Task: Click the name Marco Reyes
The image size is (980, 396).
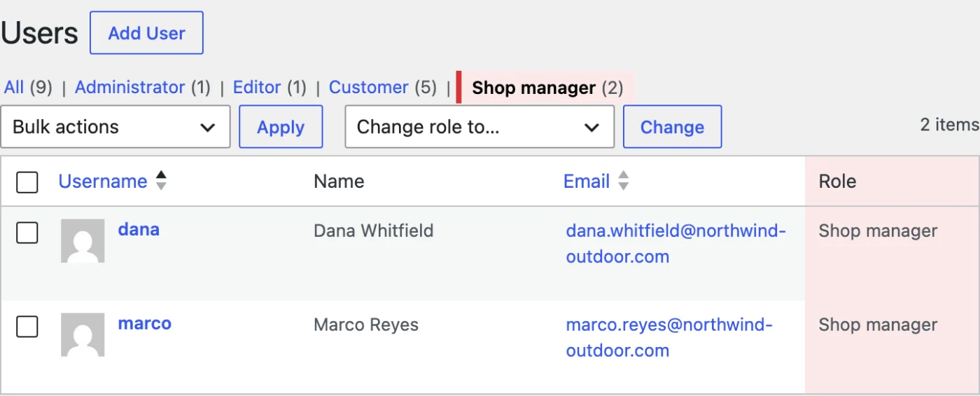Action: pyautogui.click(x=366, y=325)
